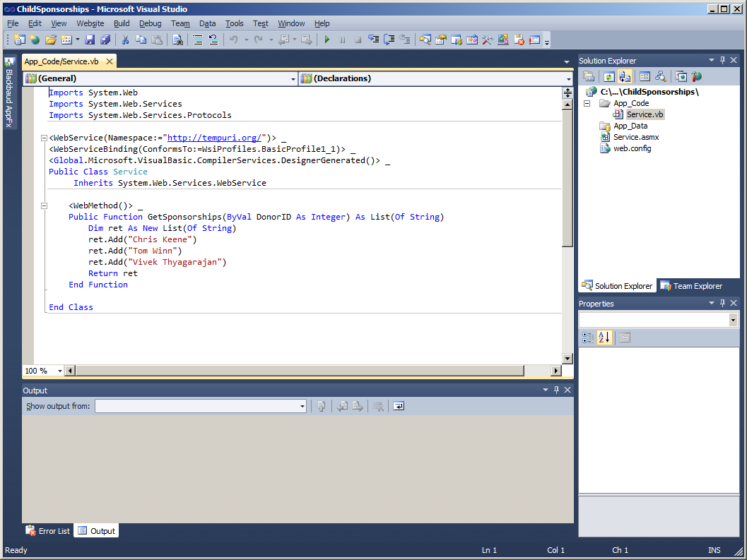Viewport: 747px width, 560px height.
Task: Pin the Solution Explorer panel
Action: [723, 61]
